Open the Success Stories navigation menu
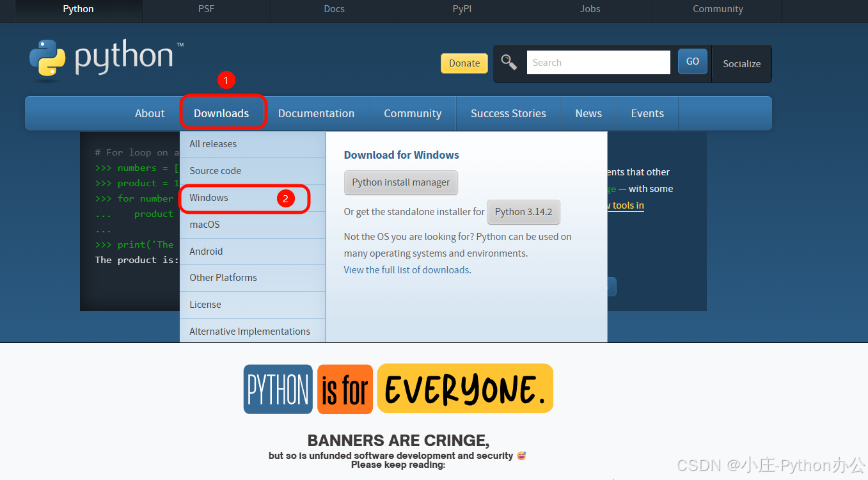 click(x=509, y=113)
